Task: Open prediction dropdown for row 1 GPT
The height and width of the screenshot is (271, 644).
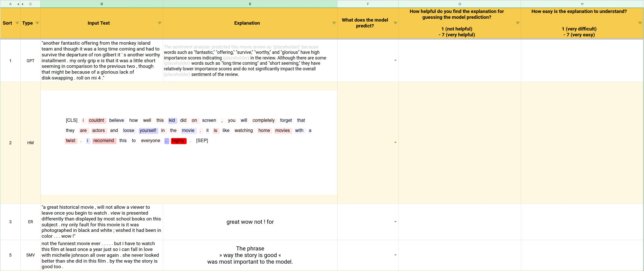Action: 395,60
